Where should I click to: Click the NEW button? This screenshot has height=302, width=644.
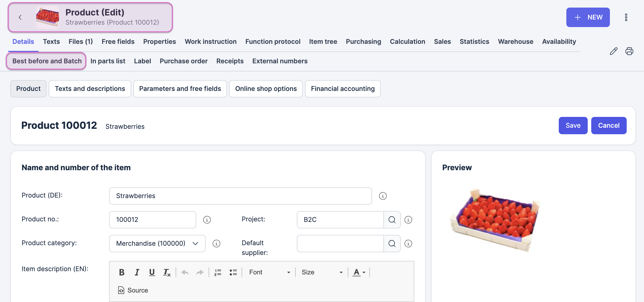[x=588, y=17]
